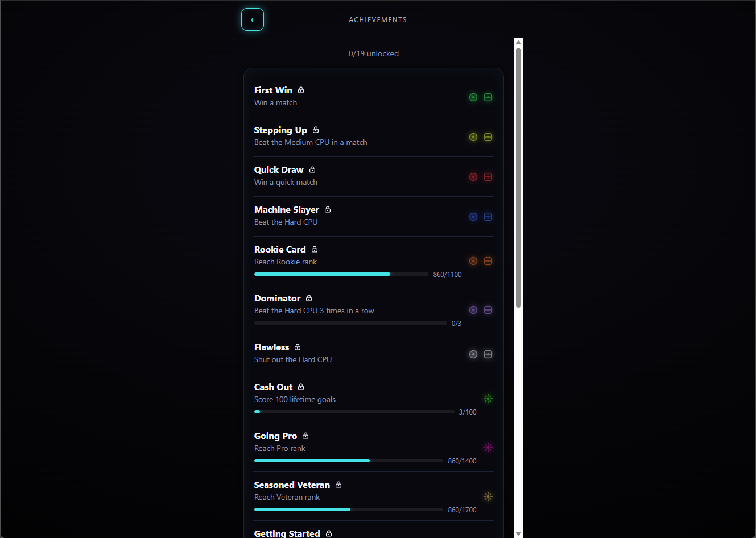Click the Going Pro progress bar
756x538 pixels.
(x=349, y=461)
